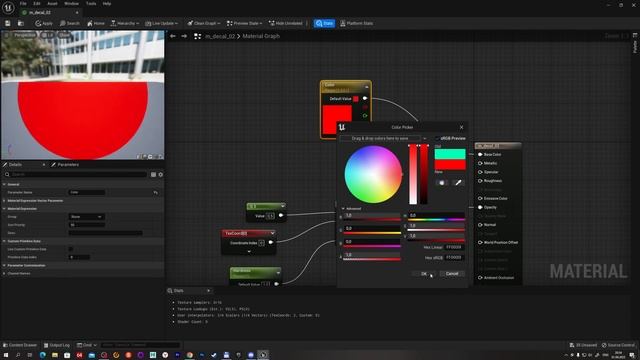Open the Window menu

[71, 4]
